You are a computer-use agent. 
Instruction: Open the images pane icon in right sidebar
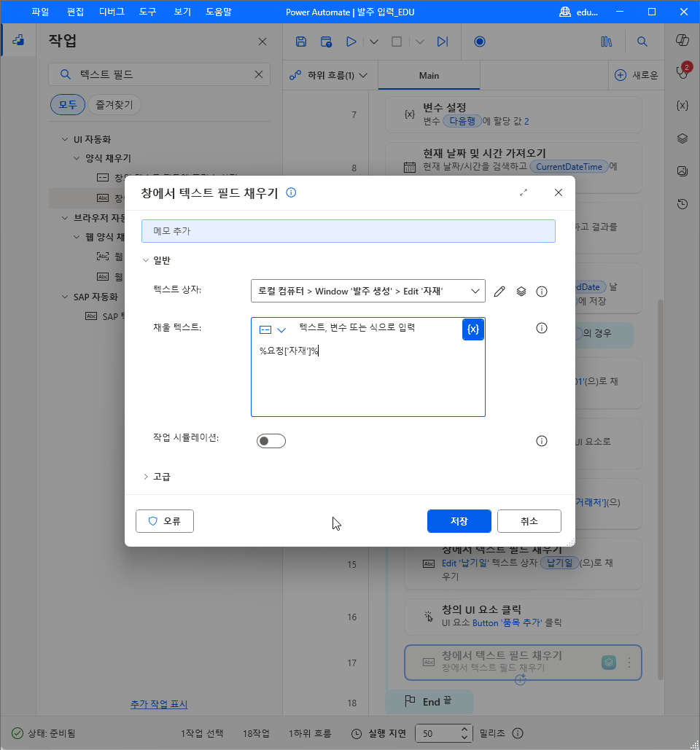click(x=682, y=171)
